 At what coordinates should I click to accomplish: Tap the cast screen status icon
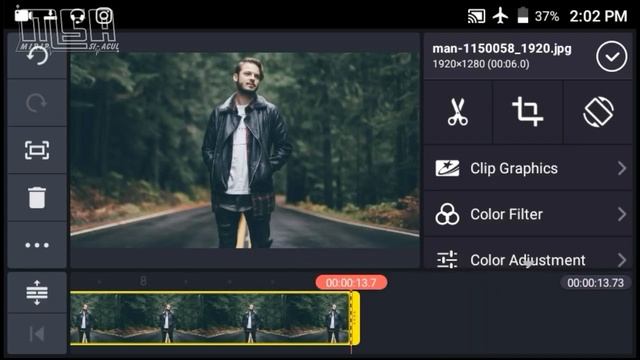tap(476, 16)
